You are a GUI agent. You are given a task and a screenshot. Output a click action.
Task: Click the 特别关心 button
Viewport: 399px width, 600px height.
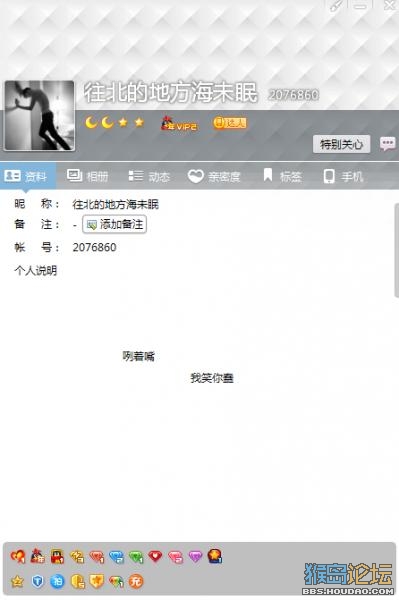click(341, 144)
